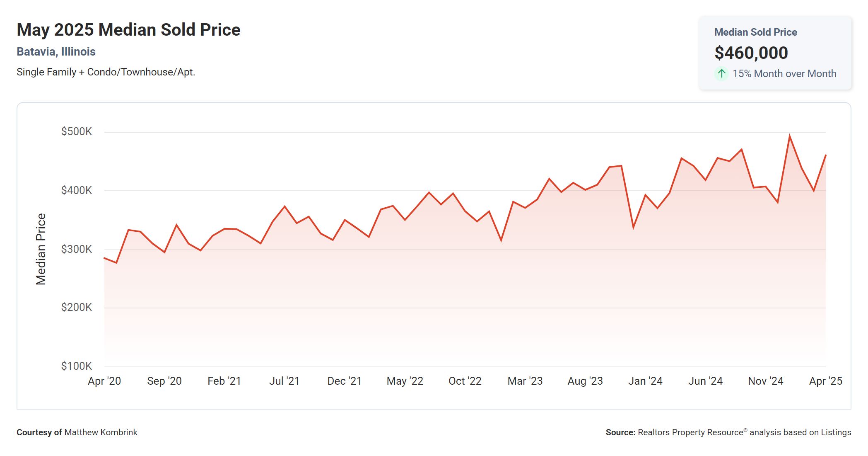
Task: Click the Median Sold Price card heading
Action: pos(755,32)
